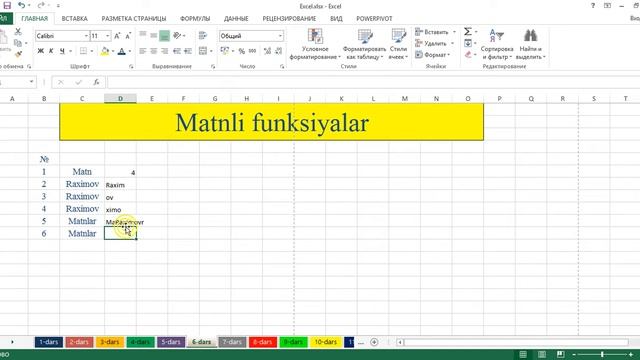Center cell text horizontally

(153, 51)
